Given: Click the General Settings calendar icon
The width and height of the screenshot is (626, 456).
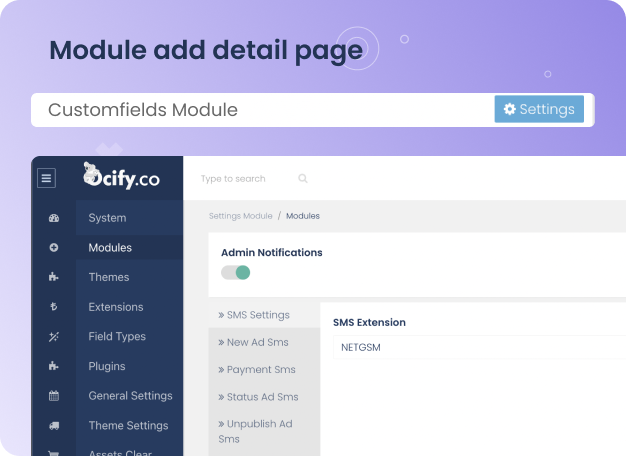Looking at the screenshot, I should pos(54,396).
